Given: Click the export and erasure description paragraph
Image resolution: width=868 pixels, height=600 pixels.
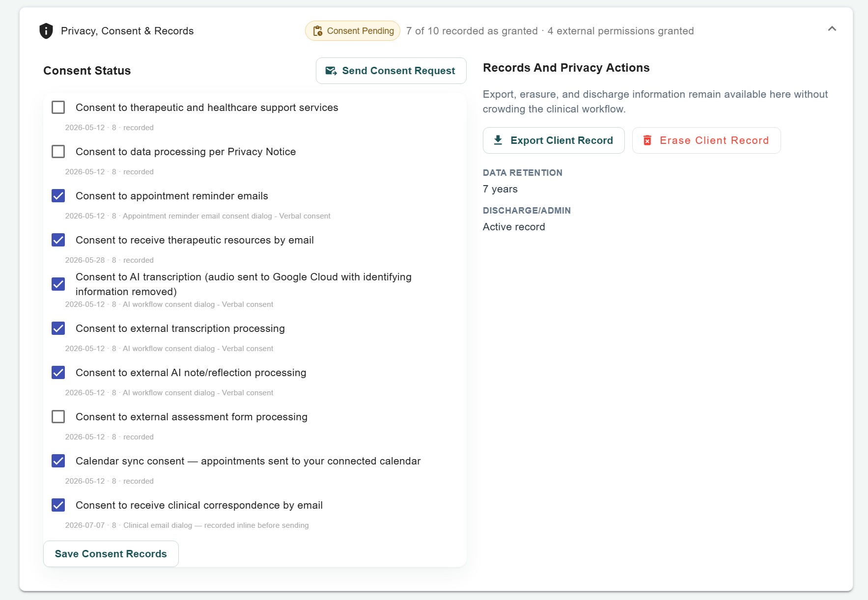Looking at the screenshot, I should pyautogui.click(x=655, y=102).
